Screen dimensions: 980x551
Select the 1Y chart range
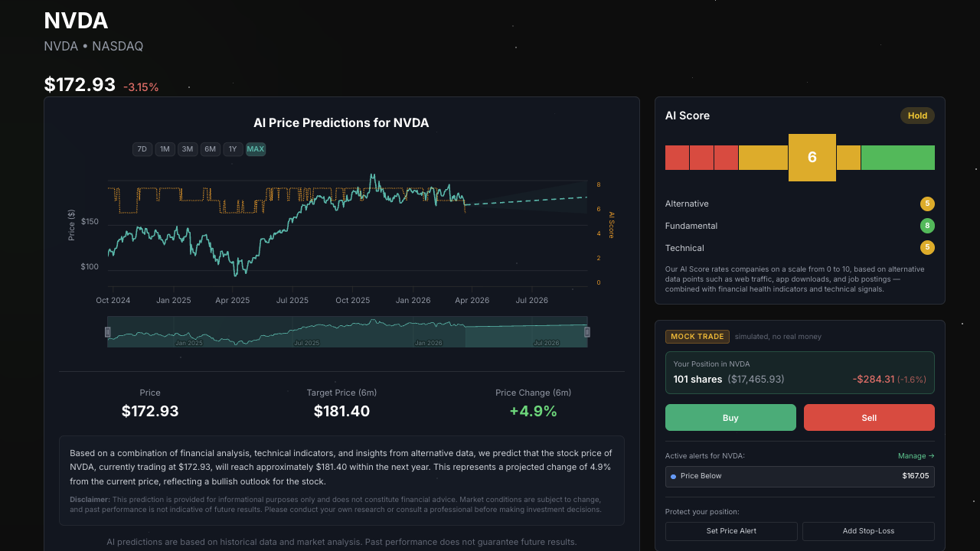click(233, 149)
